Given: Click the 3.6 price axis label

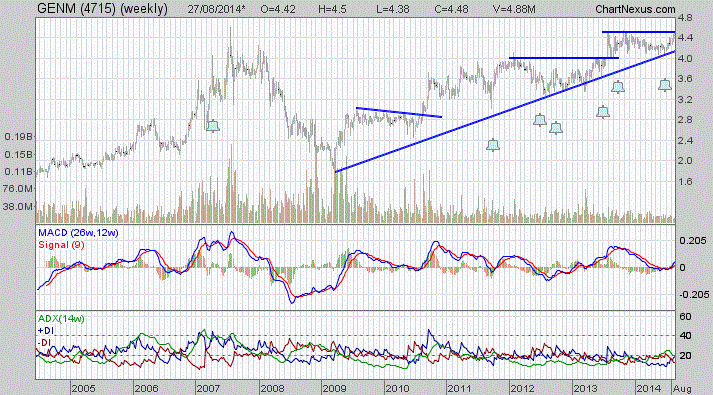Looking at the screenshot, I should coord(685,79).
